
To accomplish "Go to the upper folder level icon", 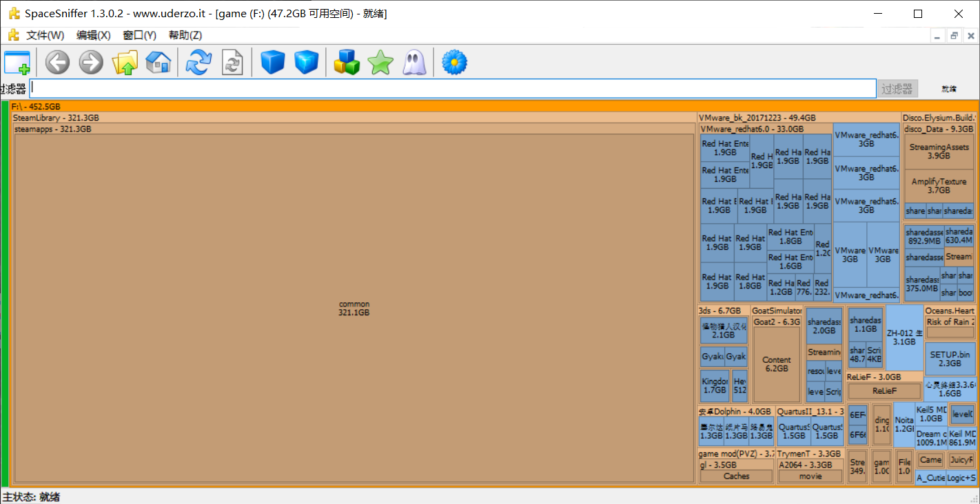I will pos(125,63).
